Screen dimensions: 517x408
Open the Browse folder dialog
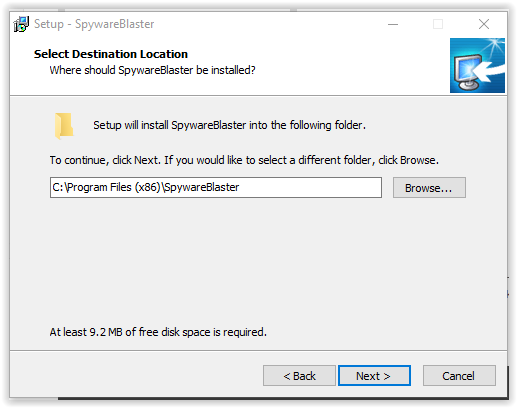coord(429,188)
